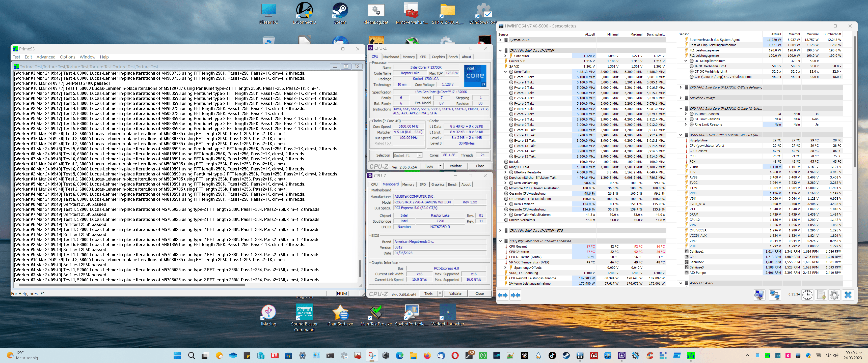This screenshot has width=868, height=363.
Task: Open Prime95 Test menu
Action: point(16,57)
